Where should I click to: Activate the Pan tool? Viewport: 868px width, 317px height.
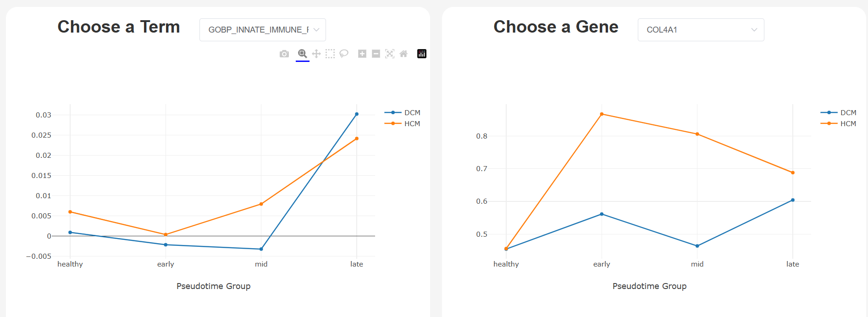click(x=316, y=54)
